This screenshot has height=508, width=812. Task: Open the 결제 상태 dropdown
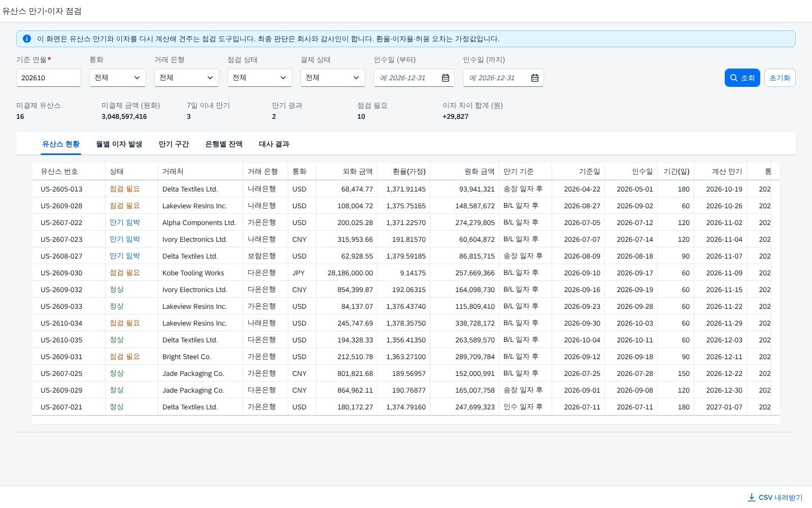pos(333,78)
